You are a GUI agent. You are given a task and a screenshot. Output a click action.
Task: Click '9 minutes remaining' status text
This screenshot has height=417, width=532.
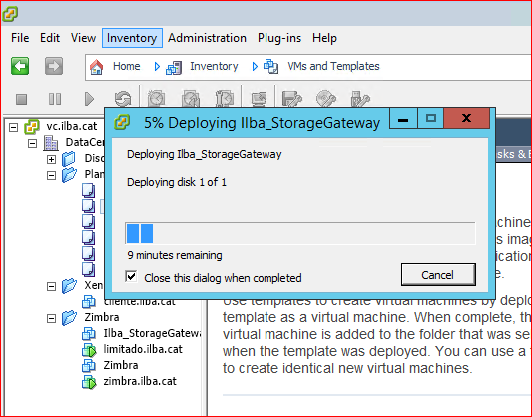tap(175, 255)
